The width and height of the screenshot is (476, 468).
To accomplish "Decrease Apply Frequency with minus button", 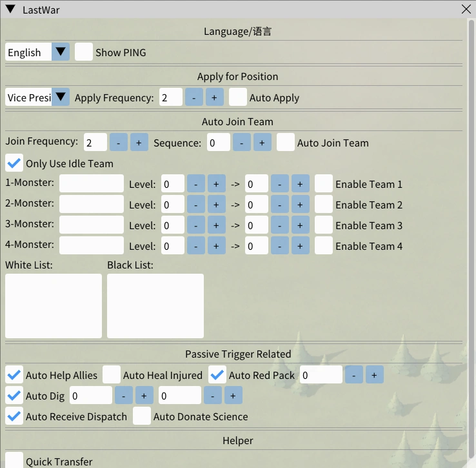I will [x=194, y=97].
